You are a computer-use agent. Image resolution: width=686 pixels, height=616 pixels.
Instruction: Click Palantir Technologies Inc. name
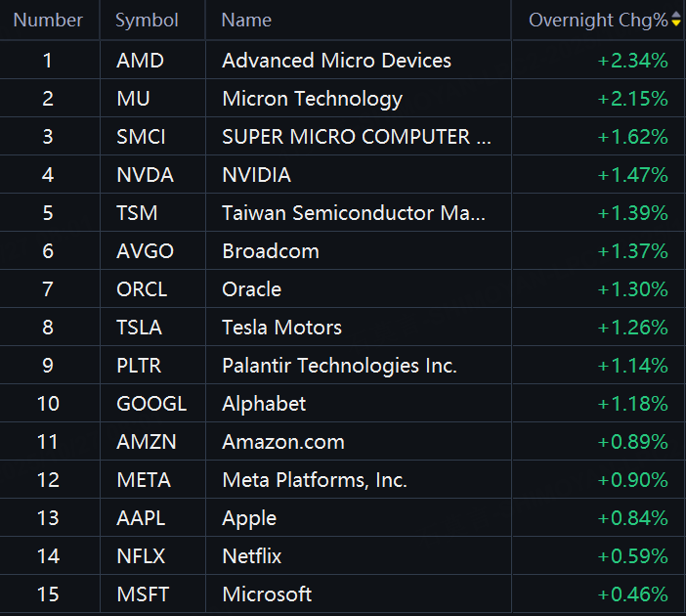click(x=339, y=366)
